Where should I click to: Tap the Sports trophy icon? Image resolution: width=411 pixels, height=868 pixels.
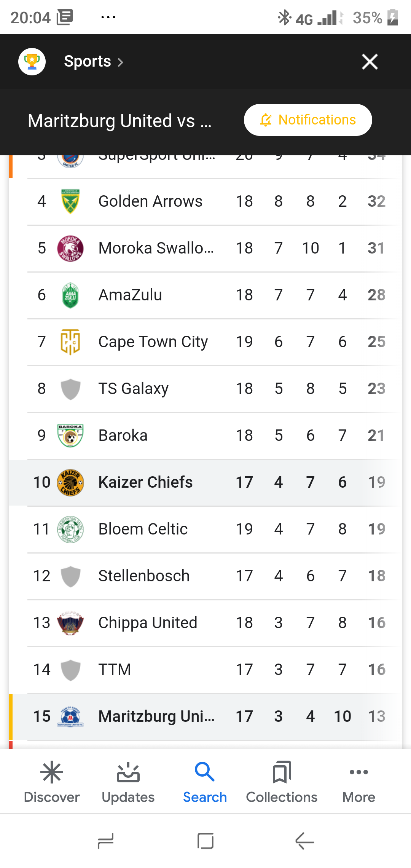32,62
